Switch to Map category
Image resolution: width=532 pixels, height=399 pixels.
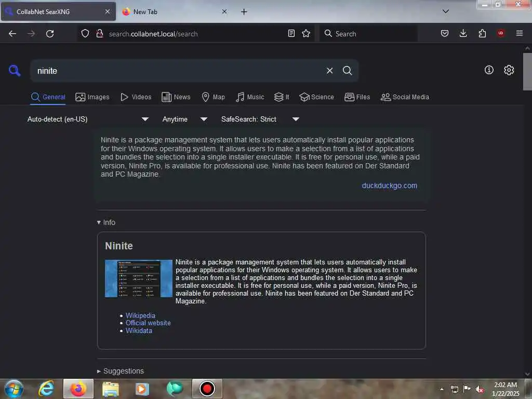tap(213, 97)
